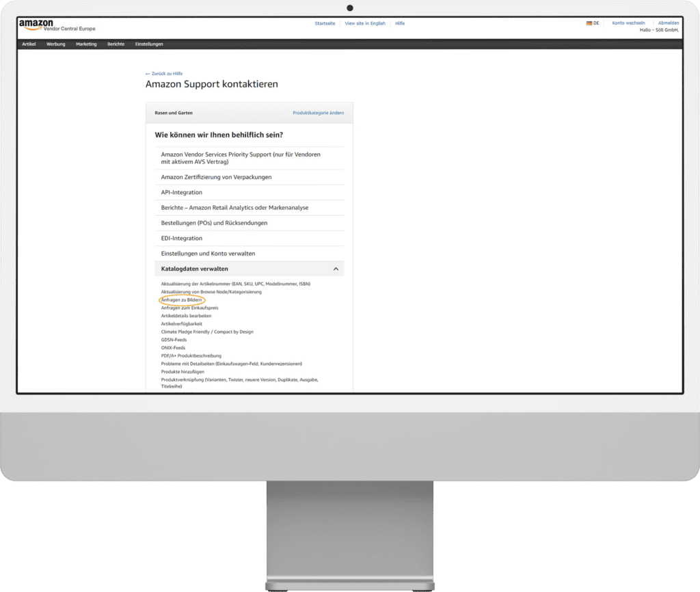Select PDF/A+ Produktbeschreibung
700x592 pixels.
coord(191,356)
